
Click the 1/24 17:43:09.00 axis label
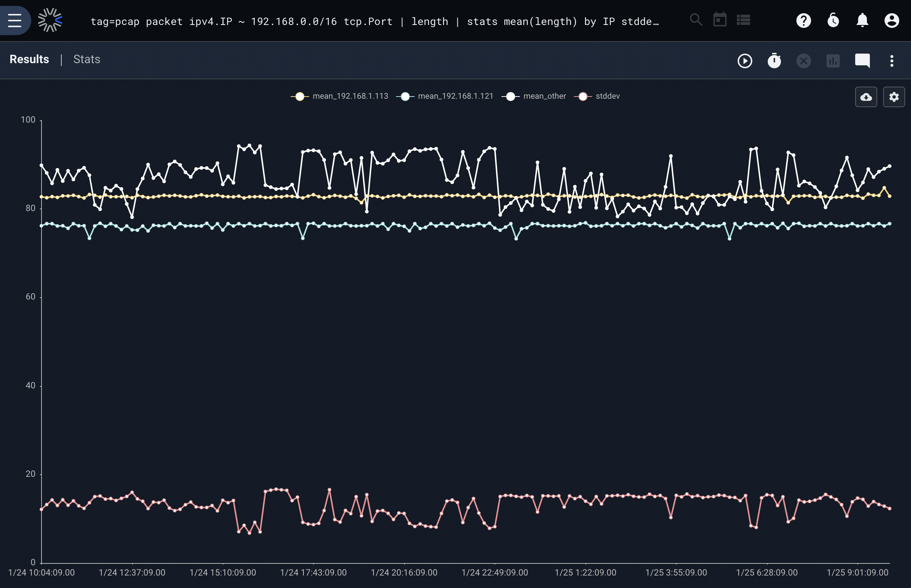pyautogui.click(x=313, y=572)
